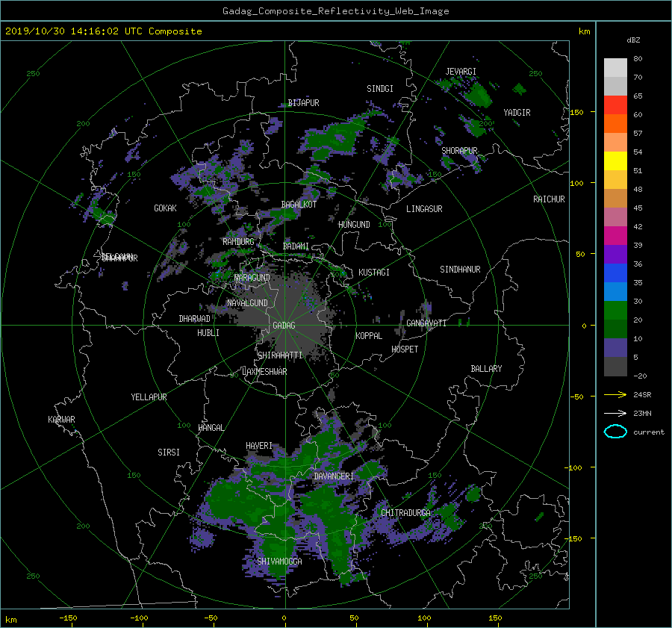
Task: Click the magenta 42 dBZ legend swatch
Action: [x=615, y=236]
